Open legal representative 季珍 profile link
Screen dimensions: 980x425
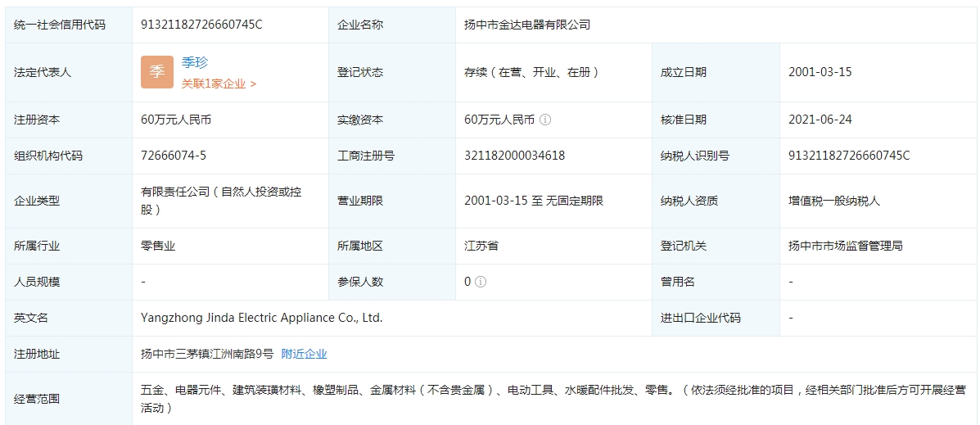pos(195,62)
